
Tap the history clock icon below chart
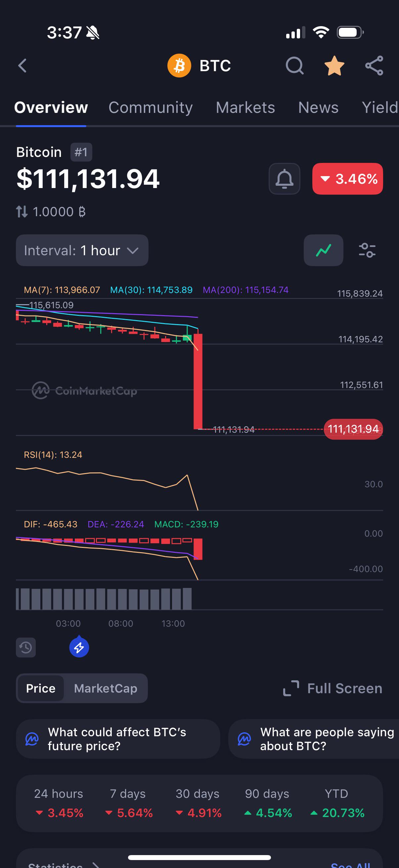point(25,647)
